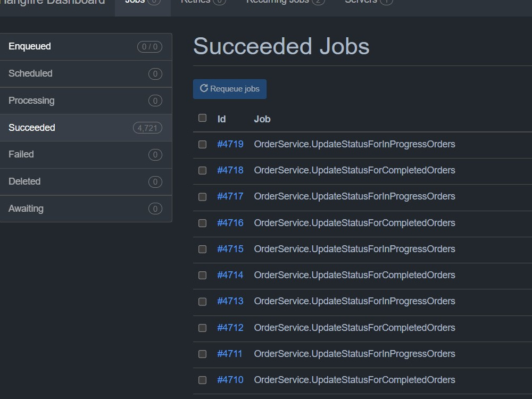Viewport: 532px width, 399px height.
Task: Open the Servers tab
Action: 369,3
